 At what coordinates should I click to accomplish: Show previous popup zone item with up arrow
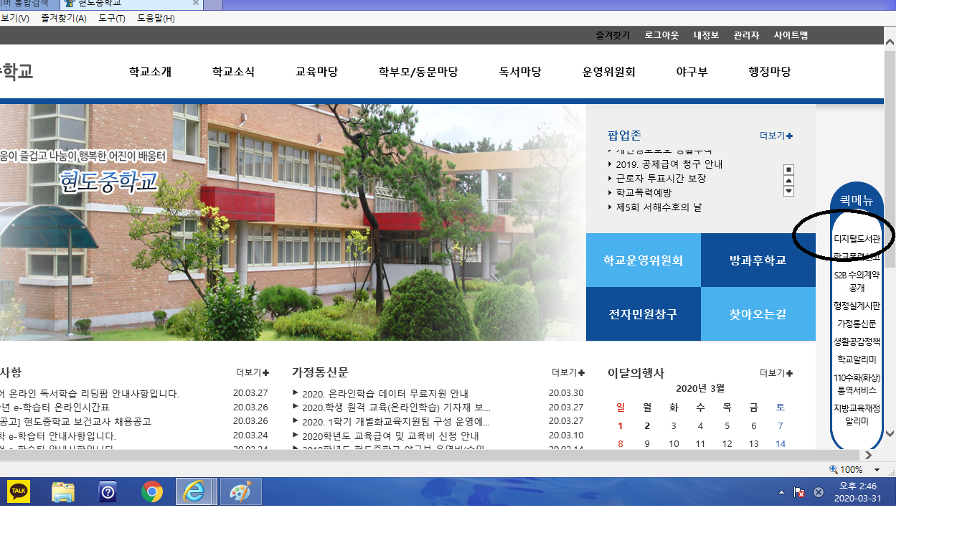click(x=789, y=181)
